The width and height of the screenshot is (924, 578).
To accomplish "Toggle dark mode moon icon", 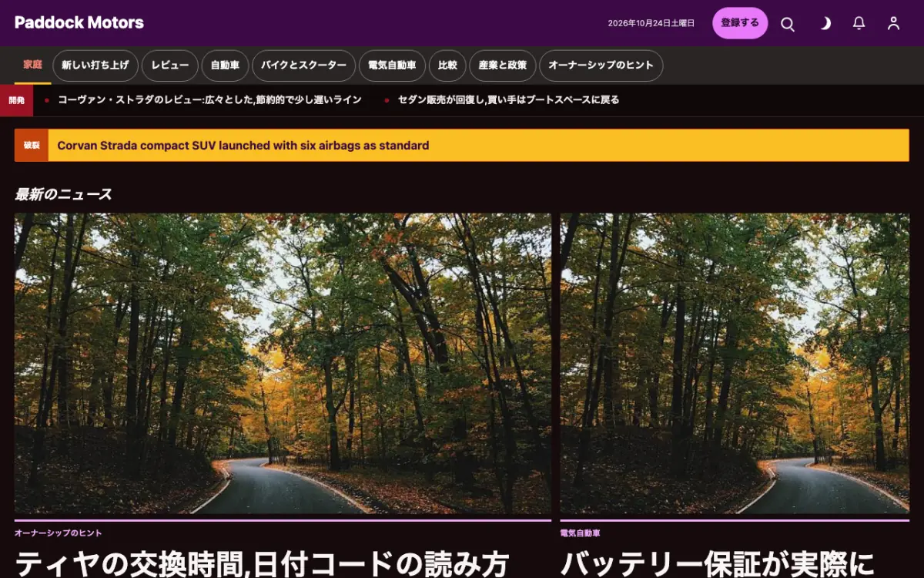I will (824, 24).
